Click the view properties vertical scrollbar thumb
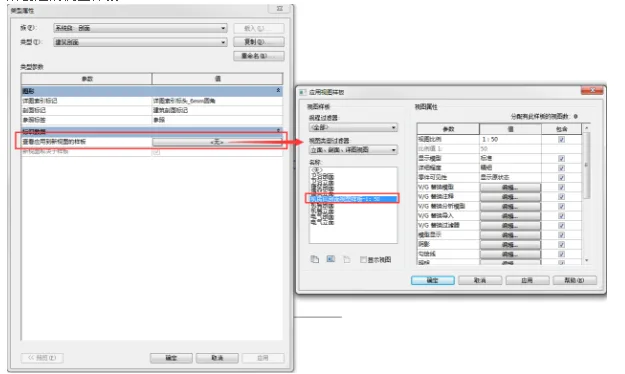 (x=586, y=165)
